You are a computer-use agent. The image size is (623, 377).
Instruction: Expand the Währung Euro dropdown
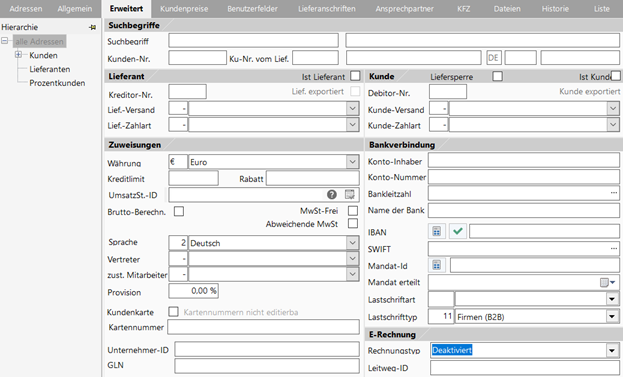click(352, 162)
